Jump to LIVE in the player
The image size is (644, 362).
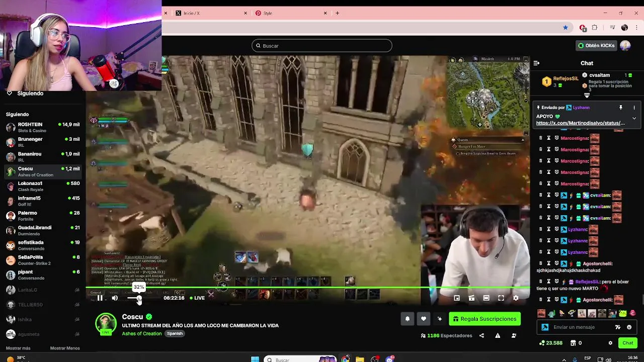pos(197,298)
